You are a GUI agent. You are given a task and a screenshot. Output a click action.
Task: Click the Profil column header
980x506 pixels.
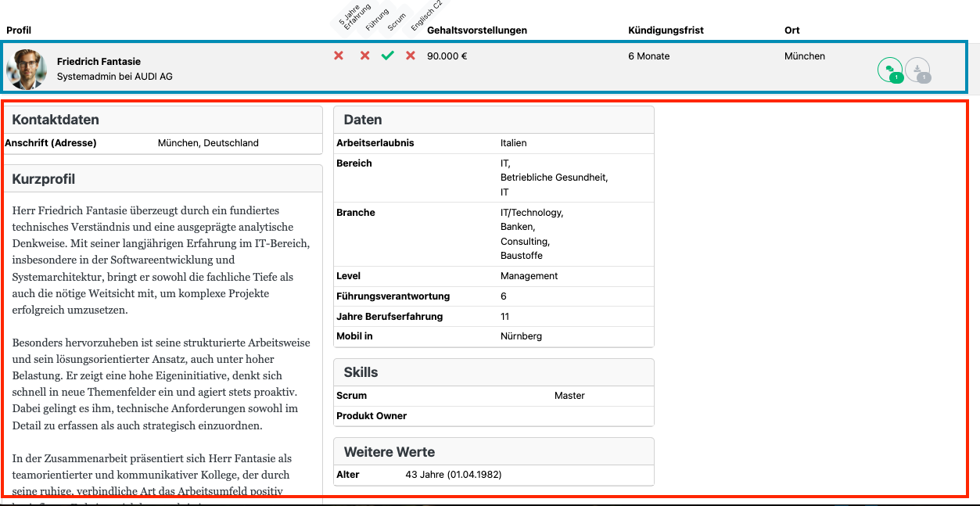tap(20, 30)
